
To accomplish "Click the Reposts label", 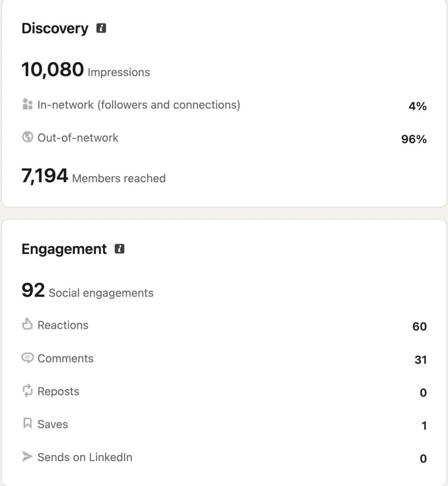I will tap(58, 391).
